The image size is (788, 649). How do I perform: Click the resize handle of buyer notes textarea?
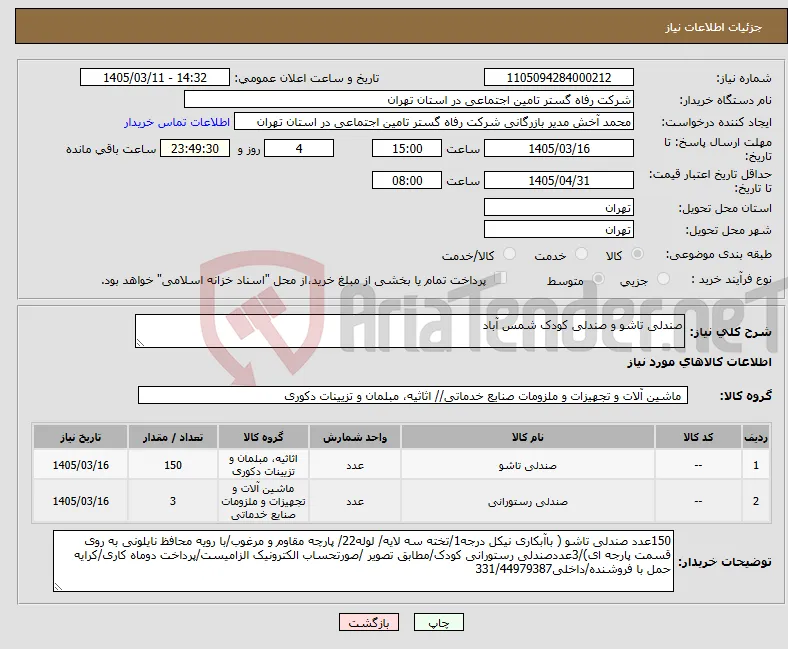(x=58, y=586)
